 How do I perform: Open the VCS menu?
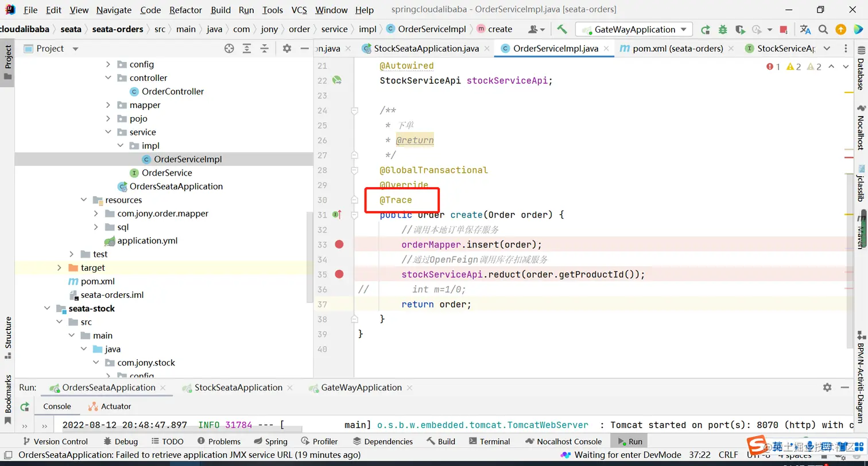[x=299, y=10]
